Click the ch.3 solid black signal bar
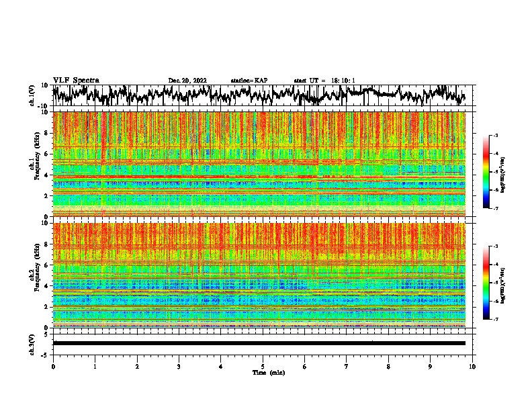The width and height of the screenshot is (532, 411). (x=259, y=343)
